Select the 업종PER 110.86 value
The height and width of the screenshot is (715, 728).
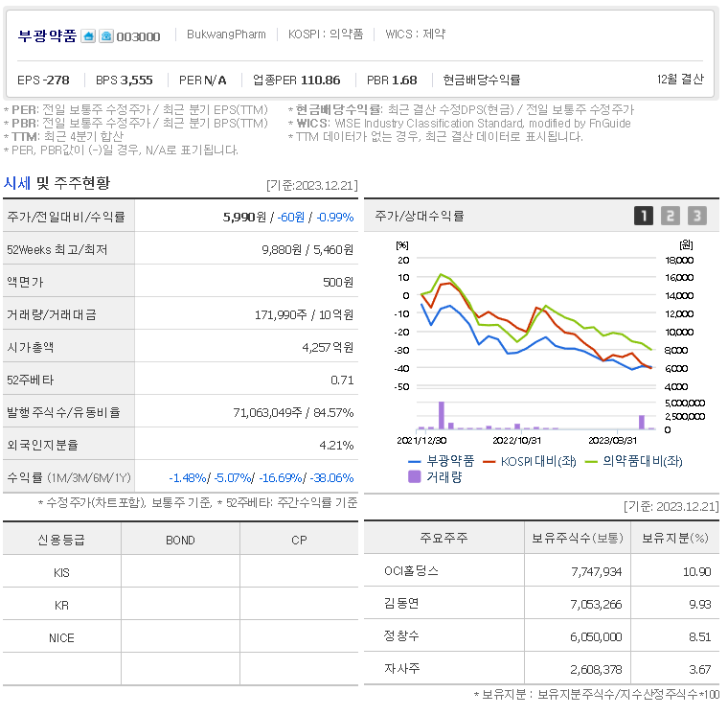(x=296, y=80)
